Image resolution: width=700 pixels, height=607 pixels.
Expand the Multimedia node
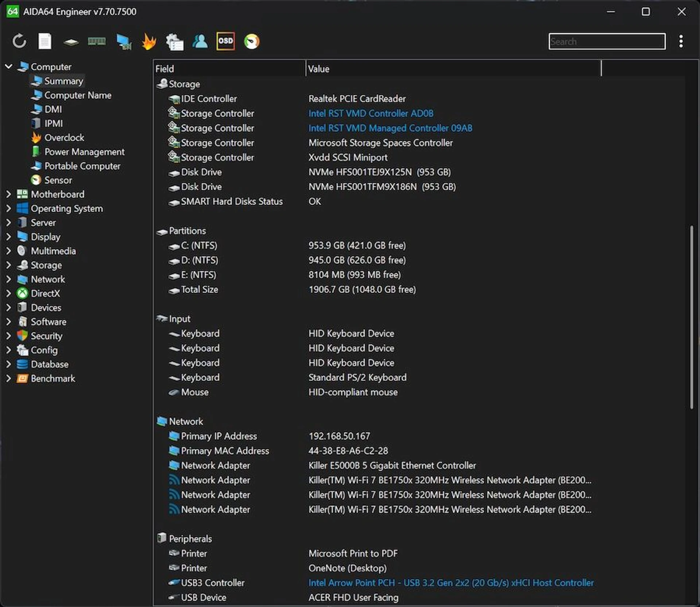tap(8, 251)
